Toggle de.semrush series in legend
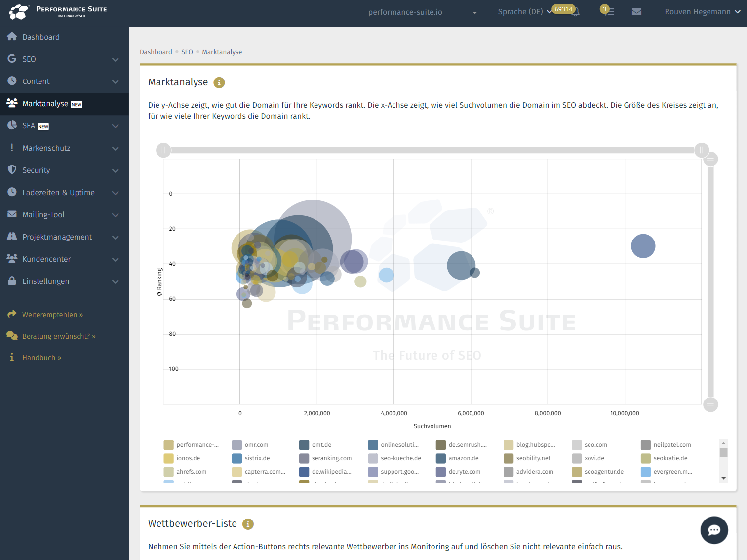The width and height of the screenshot is (747, 560). (461, 445)
